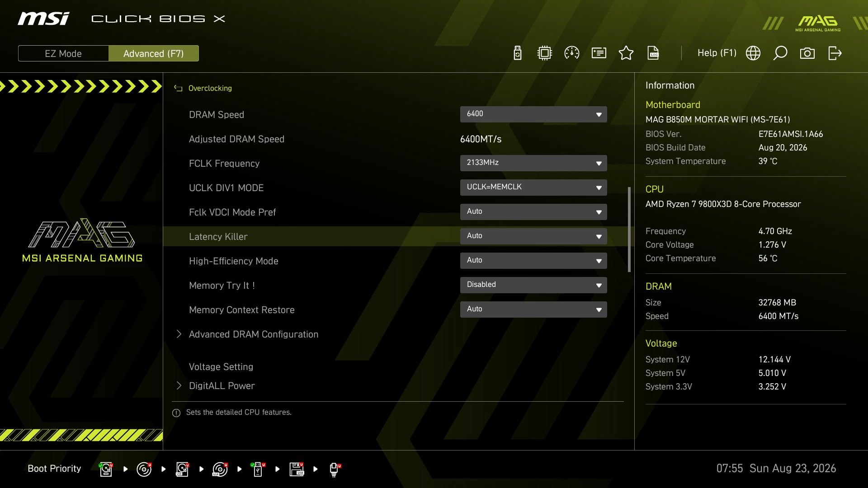Go back using the Overcloking back arrow icon
The image size is (868, 488).
(178, 89)
